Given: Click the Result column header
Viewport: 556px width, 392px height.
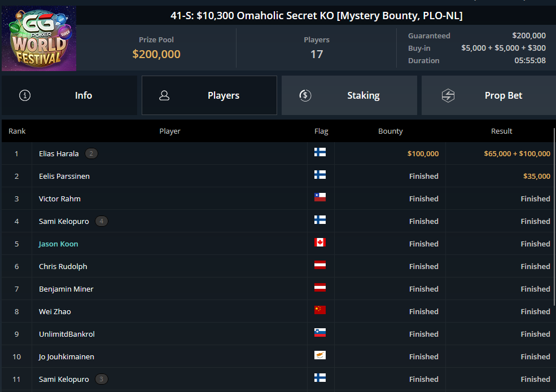Looking at the screenshot, I should point(501,131).
